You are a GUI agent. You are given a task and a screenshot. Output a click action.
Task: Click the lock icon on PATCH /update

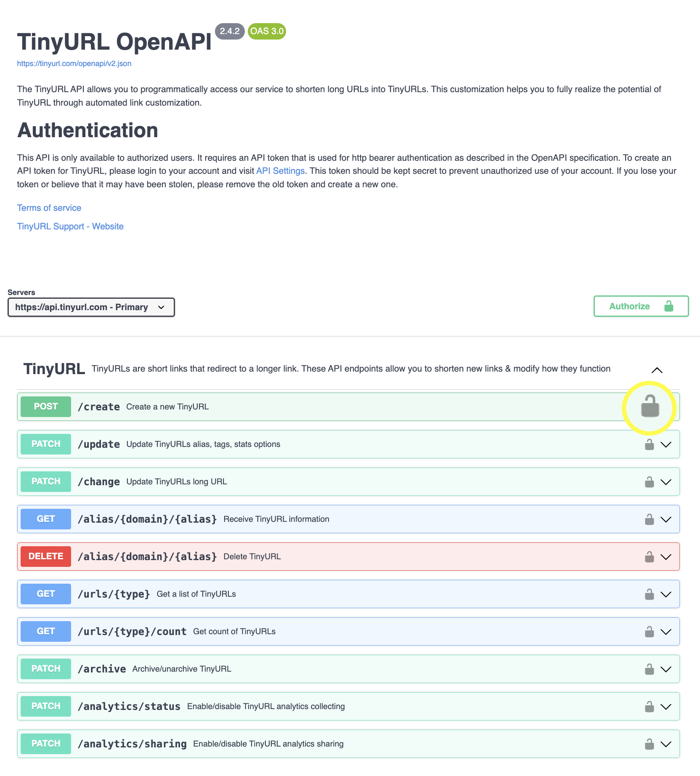click(650, 444)
